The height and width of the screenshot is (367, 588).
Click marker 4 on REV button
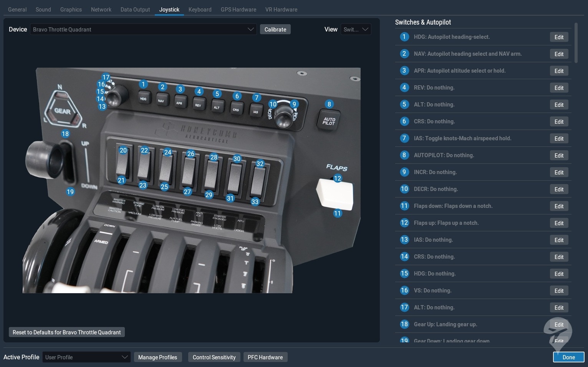click(199, 91)
